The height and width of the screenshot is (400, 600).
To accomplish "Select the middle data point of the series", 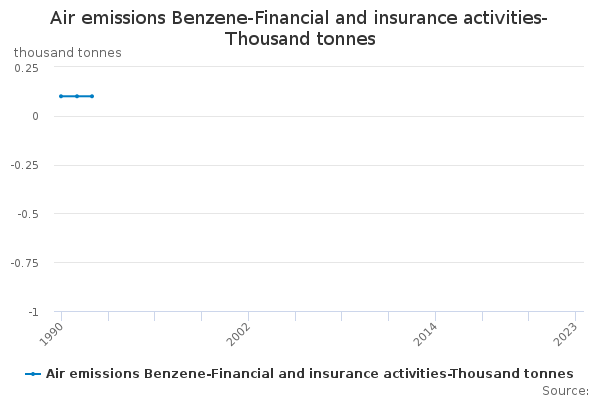I will pyautogui.click(x=77, y=96).
